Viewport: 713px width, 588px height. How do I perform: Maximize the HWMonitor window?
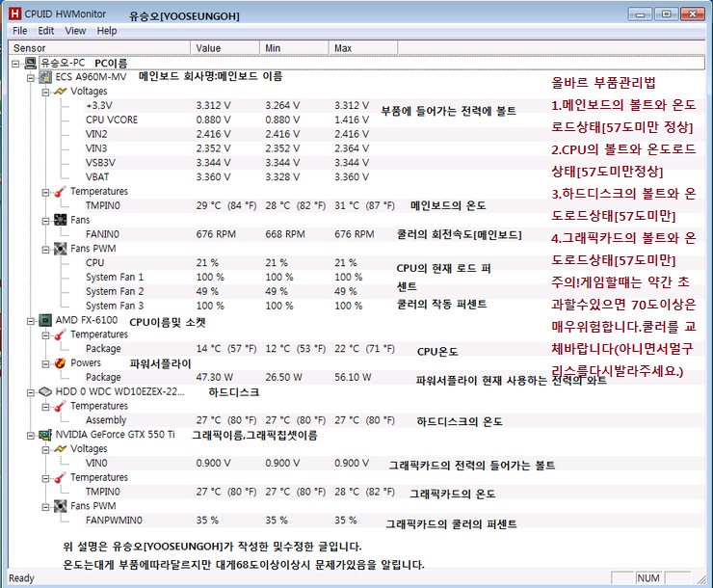click(666, 14)
